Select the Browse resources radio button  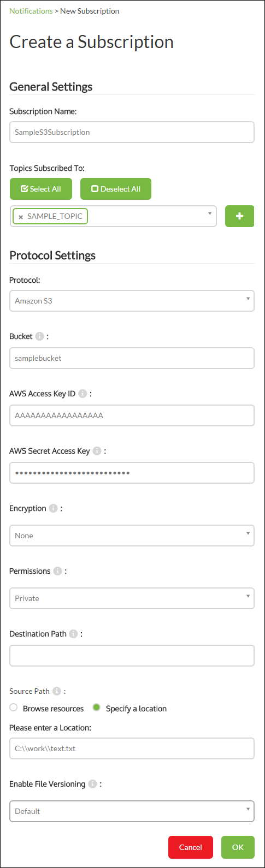(x=14, y=708)
